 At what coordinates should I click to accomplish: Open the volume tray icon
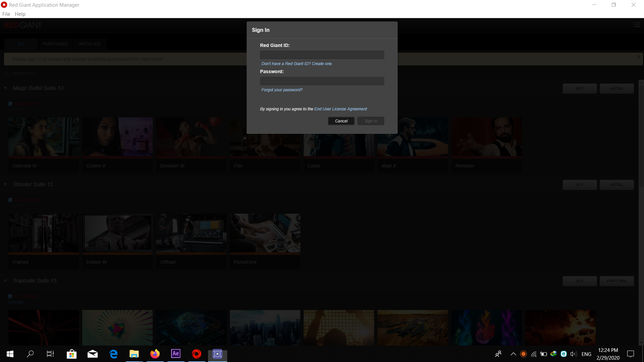coord(574,354)
